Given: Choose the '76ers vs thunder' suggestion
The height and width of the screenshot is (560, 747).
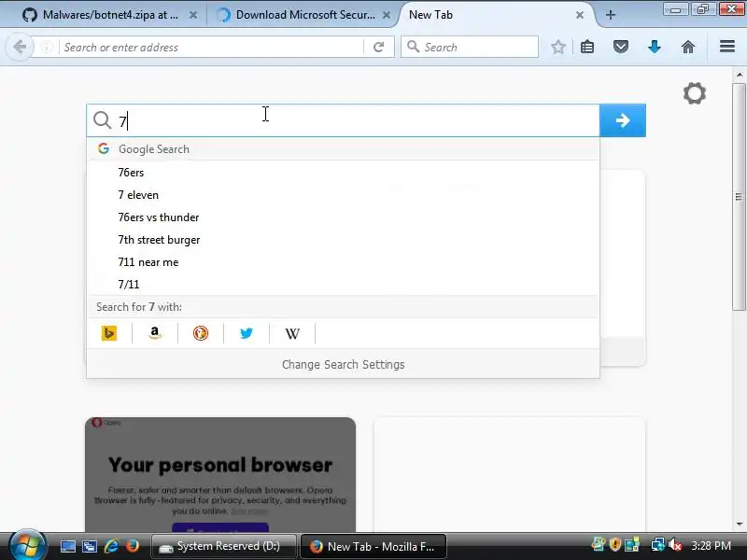Looking at the screenshot, I should pyautogui.click(x=343, y=217).
